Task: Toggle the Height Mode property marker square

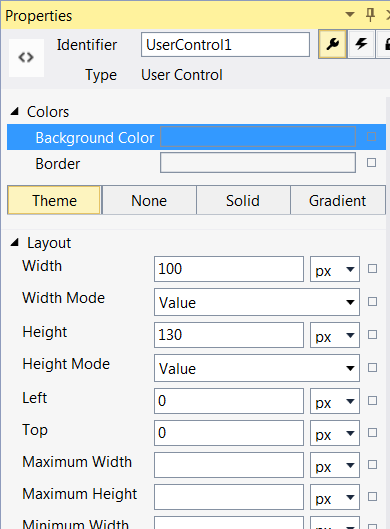Action: 372,367
